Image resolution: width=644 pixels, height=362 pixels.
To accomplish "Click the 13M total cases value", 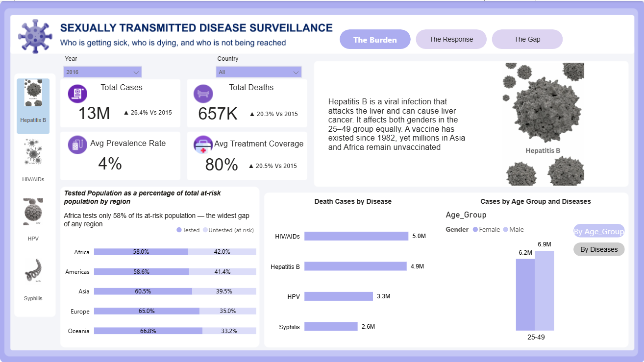I will pos(94,113).
